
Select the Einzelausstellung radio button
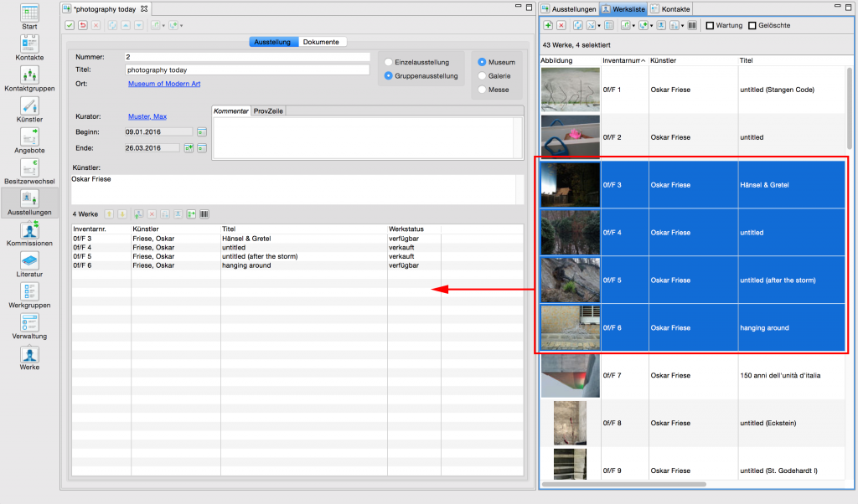tap(389, 62)
